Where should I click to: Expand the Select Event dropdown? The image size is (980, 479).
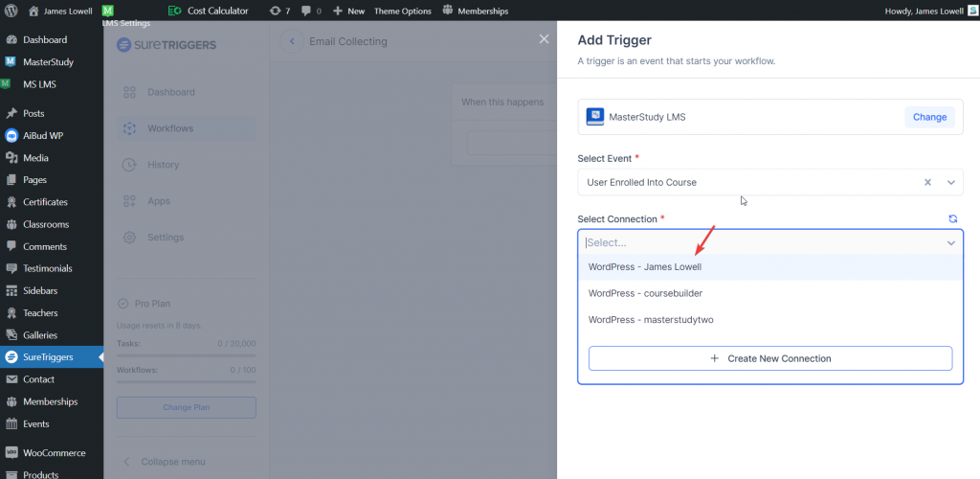(951, 183)
